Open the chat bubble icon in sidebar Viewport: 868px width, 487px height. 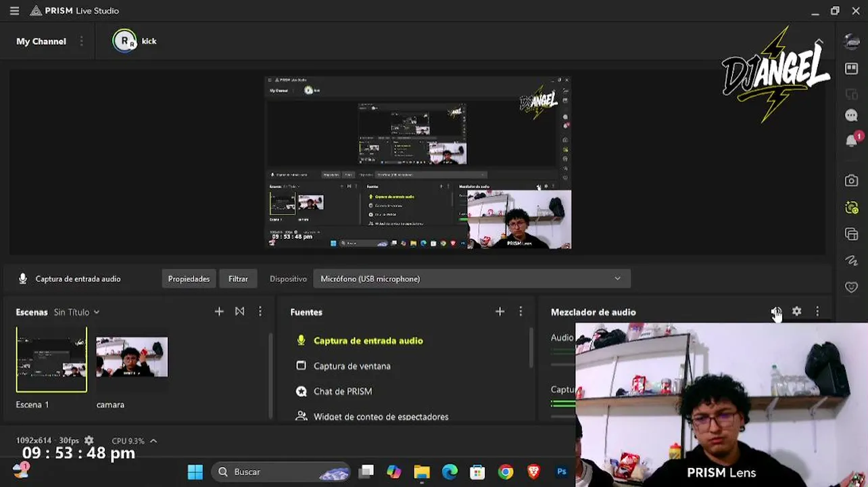852,116
